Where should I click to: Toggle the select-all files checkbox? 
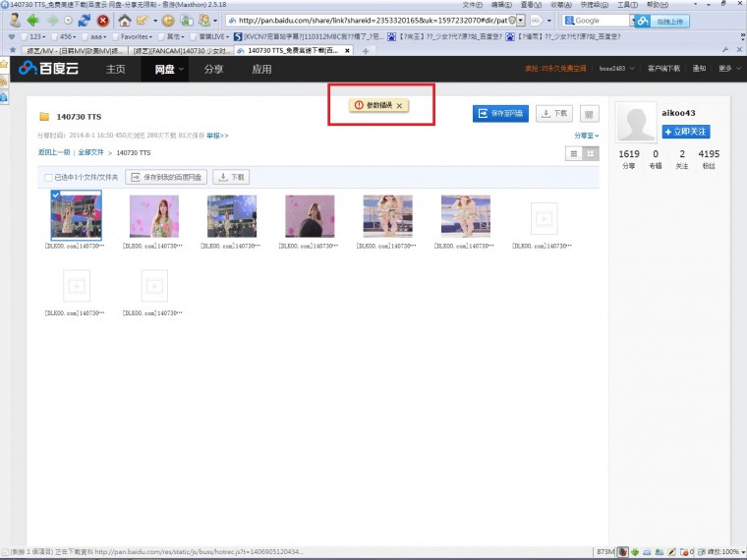coord(48,177)
